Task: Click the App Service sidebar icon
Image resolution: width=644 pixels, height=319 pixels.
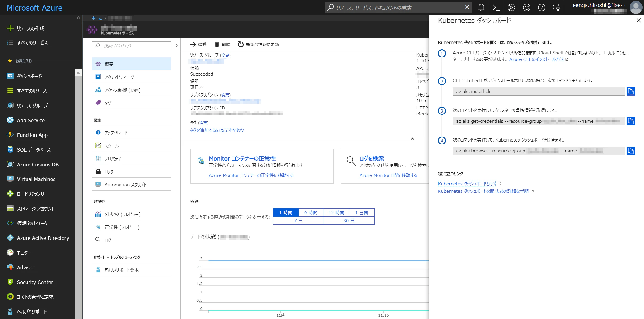Action: 10,120
